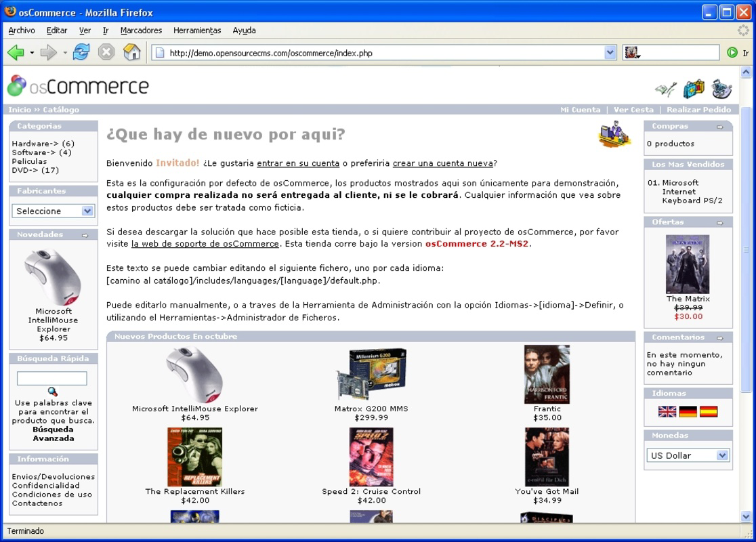Switch language with the Spanish flag

(709, 411)
